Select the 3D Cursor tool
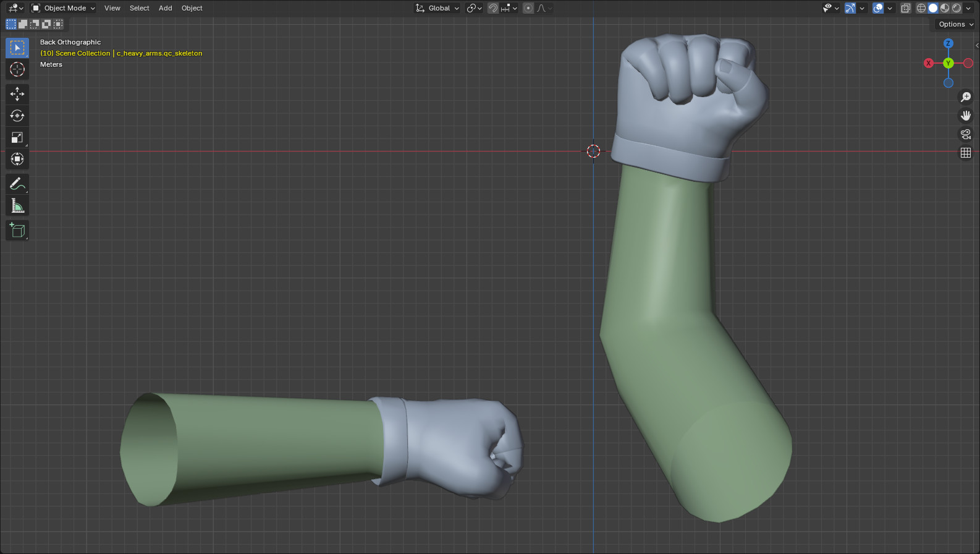The height and width of the screenshot is (554, 980). (17, 69)
